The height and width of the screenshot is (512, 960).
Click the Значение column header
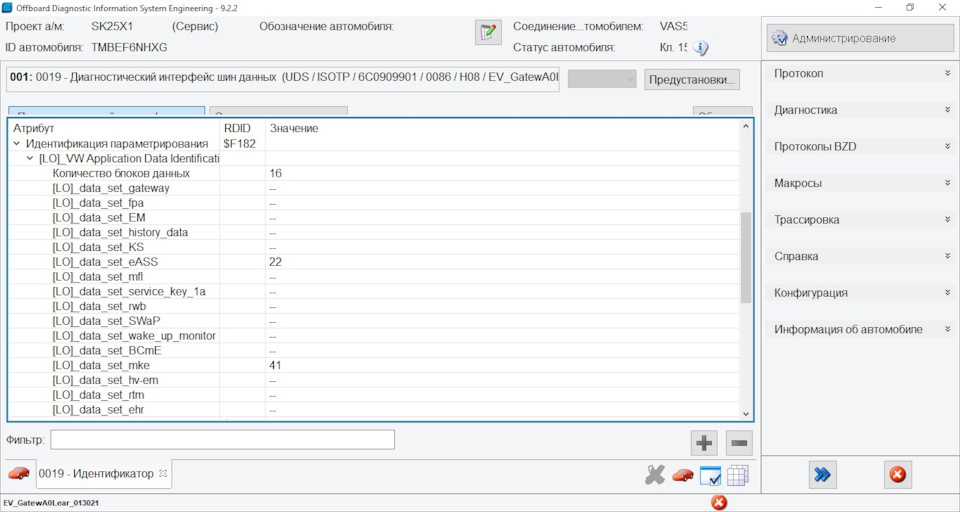click(x=294, y=129)
